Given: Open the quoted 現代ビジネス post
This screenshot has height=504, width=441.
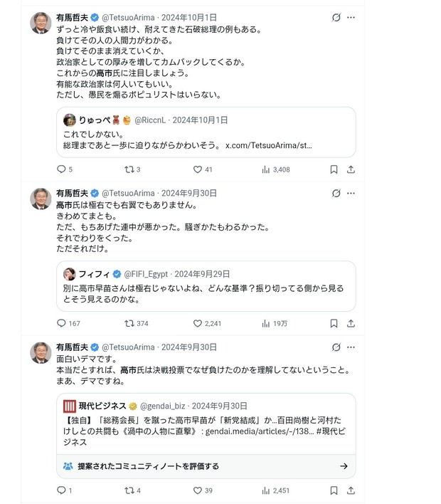Looking at the screenshot, I should click(206, 424).
